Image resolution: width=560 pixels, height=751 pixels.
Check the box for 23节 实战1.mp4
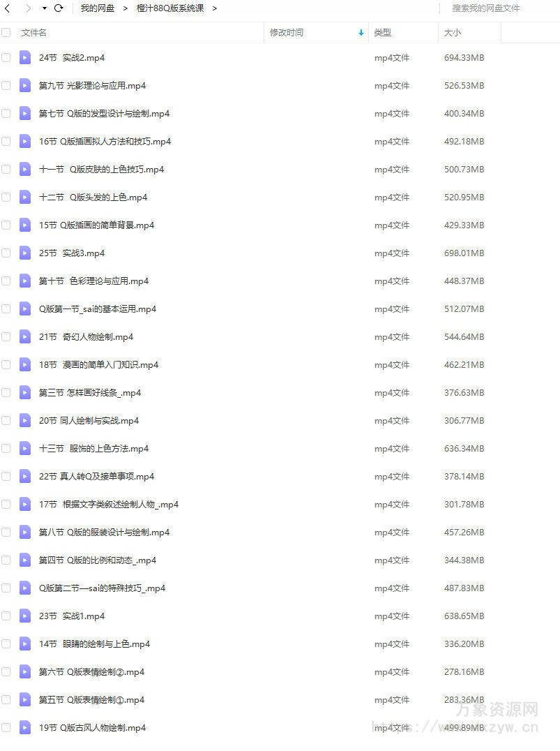(x=6, y=616)
